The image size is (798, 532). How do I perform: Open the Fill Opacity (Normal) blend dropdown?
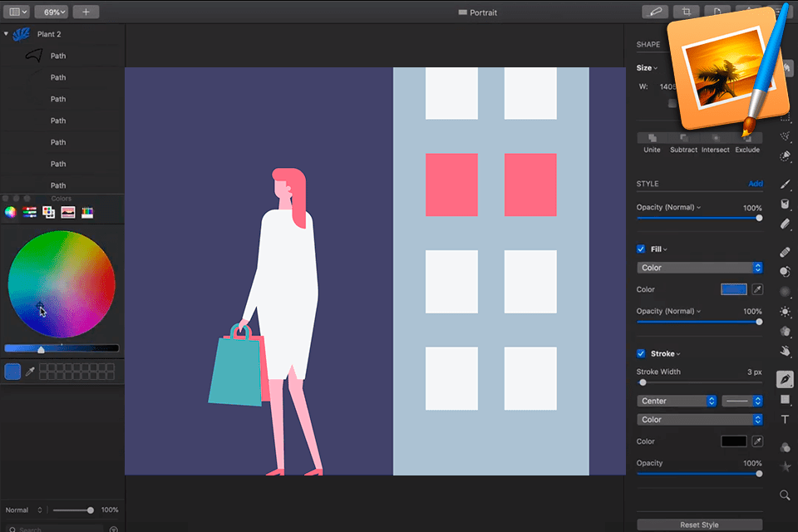pos(668,311)
